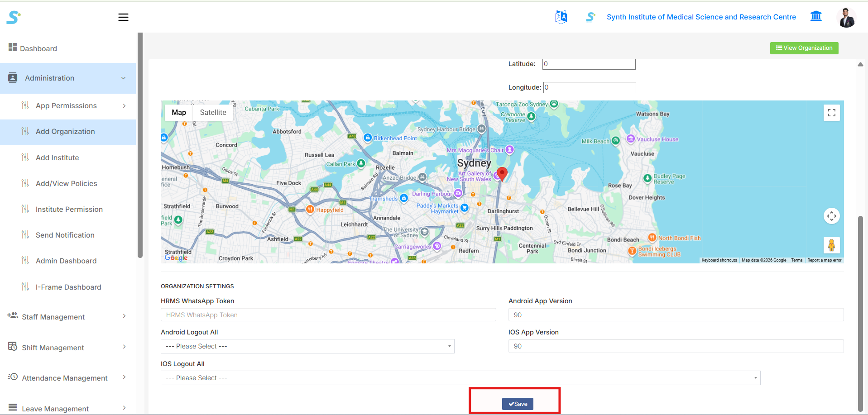Switch map to Satellite view
Image resolution: width=868 pixels, height=415 pixels.
tap(213, 113)
